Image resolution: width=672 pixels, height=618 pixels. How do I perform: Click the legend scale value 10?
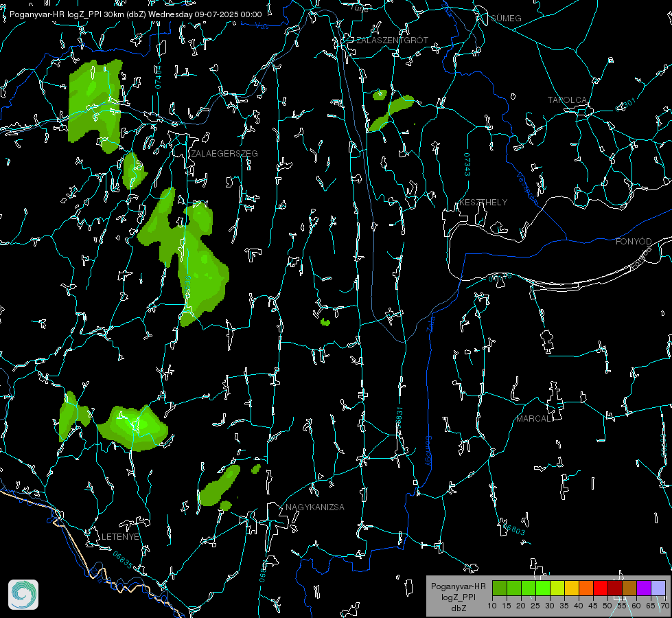pyautogui.click(x=492, y=606)
